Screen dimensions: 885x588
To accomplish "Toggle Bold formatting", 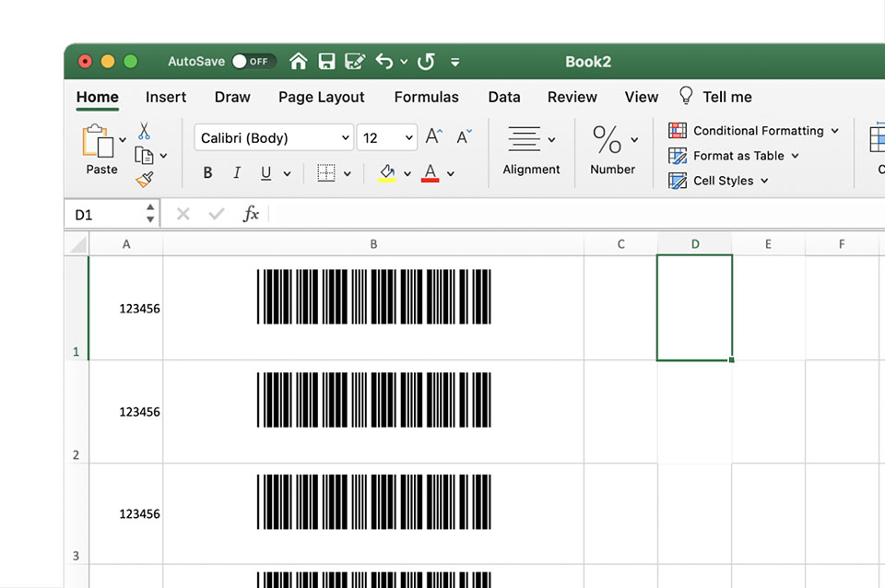I will [x=207, y=172].
